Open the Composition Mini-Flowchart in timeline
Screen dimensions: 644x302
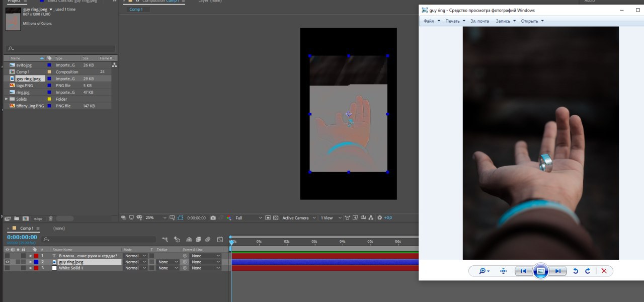(165, 240)
